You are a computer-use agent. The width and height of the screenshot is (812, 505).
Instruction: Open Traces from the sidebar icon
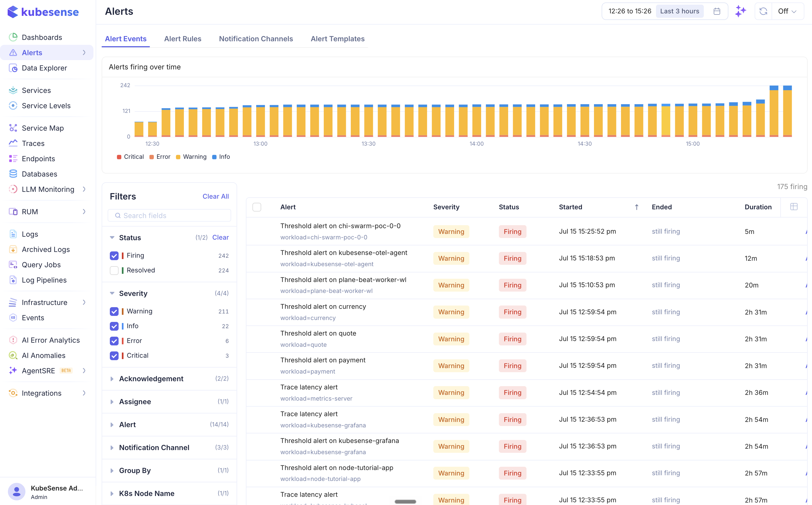pos(13,143)
